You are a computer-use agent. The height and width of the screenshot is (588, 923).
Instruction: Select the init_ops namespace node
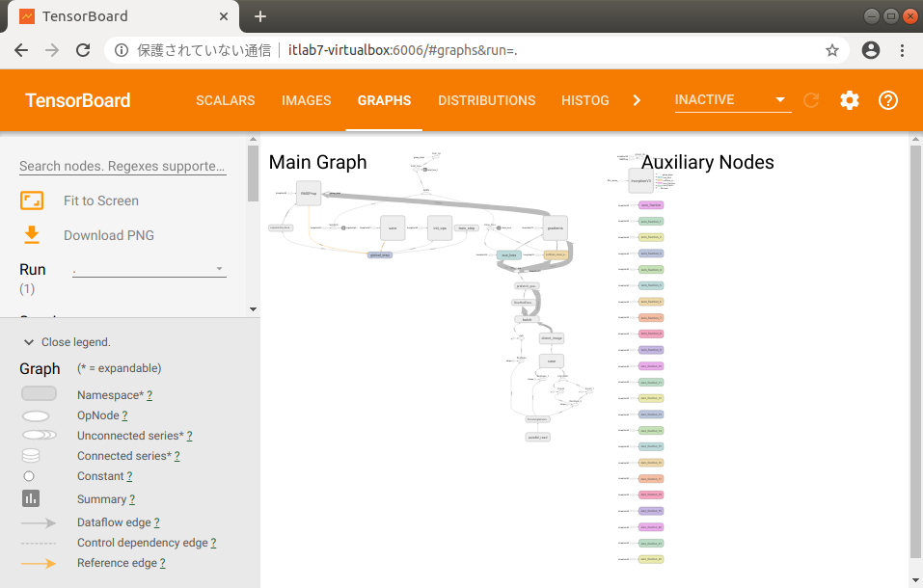[440, 227]
